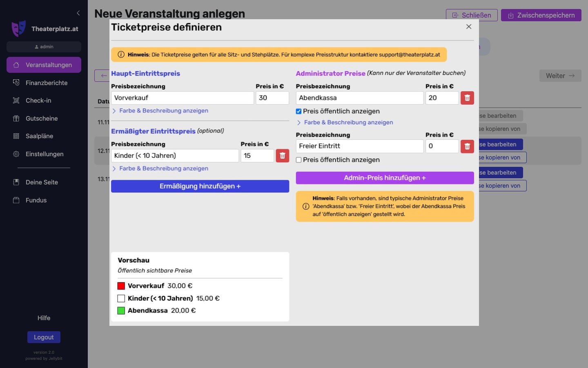
Task: Expand color & description under Kinder price
Action: tap(163, 168)
